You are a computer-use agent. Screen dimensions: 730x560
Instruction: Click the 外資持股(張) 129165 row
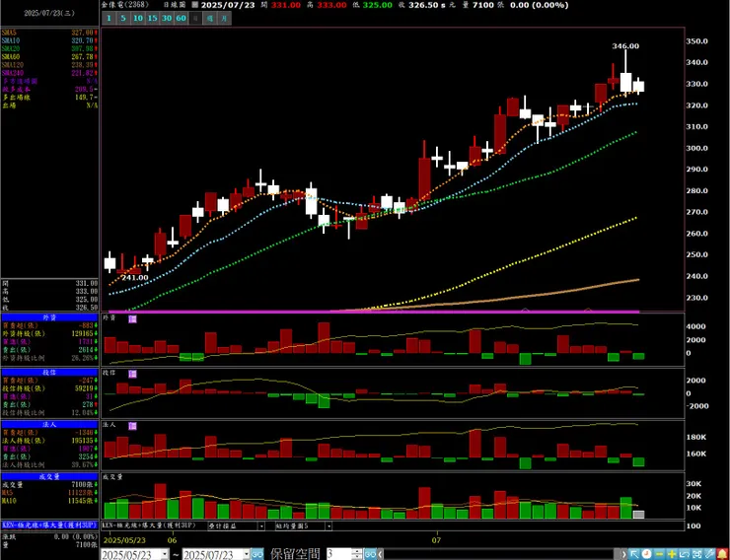point(49,334)
